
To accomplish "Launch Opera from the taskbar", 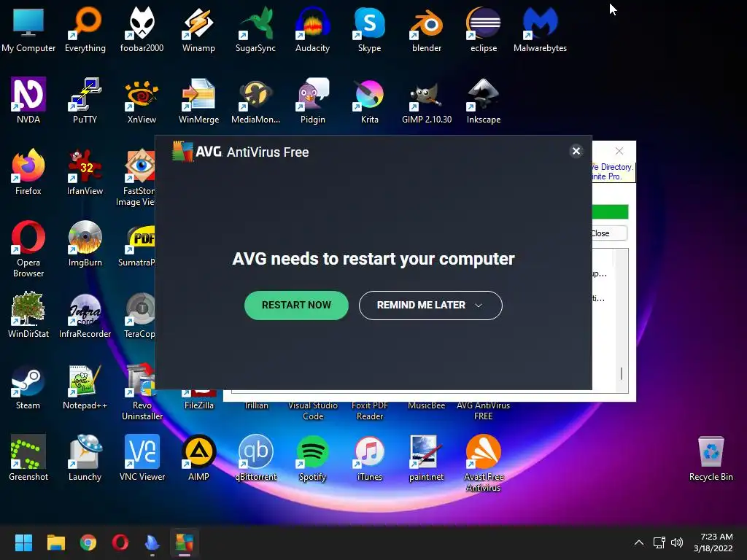I will coord(120,542).
